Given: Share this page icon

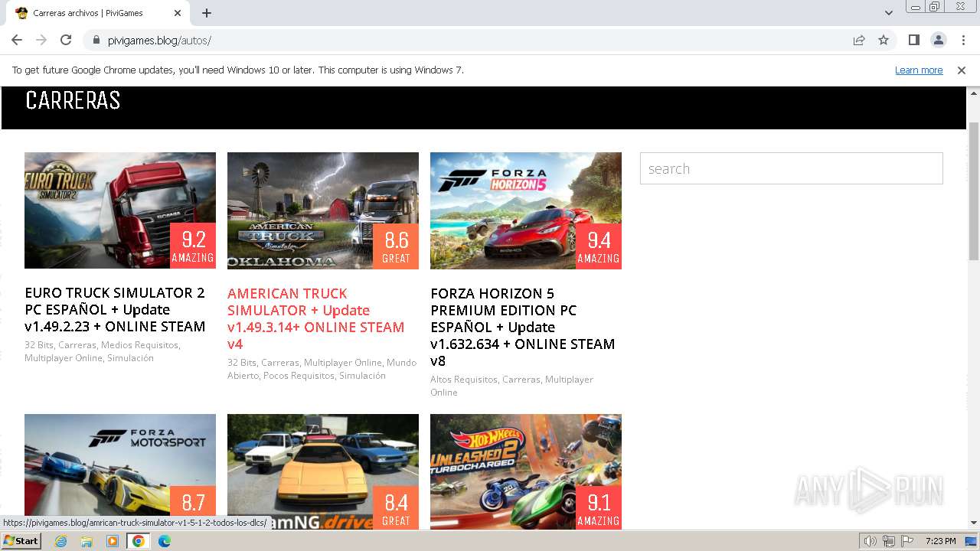Looking at the screenshot, I should click(859, 40).
